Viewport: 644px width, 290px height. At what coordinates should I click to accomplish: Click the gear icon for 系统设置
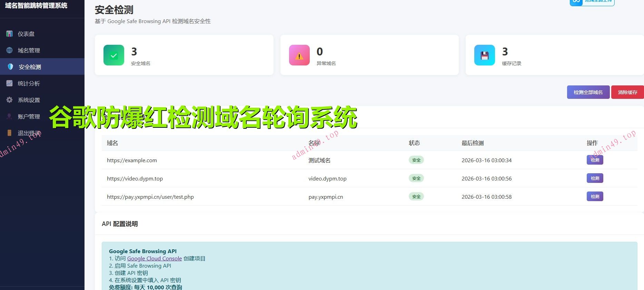tap(10, 100)
